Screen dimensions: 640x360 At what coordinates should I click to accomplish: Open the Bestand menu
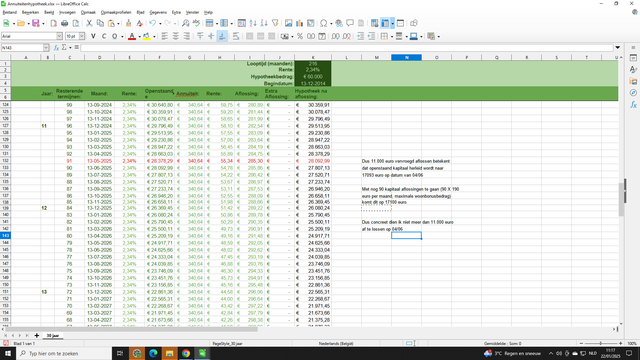click(10, 12)
